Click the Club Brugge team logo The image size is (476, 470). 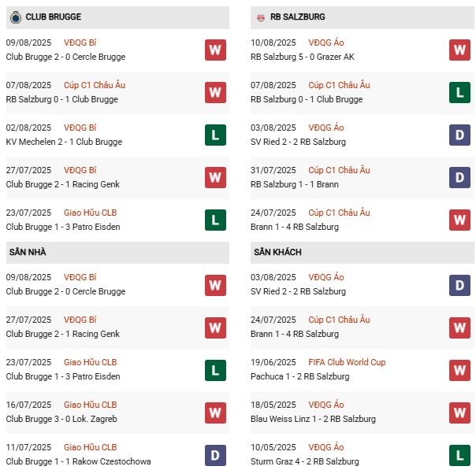(x=14, y=17)
